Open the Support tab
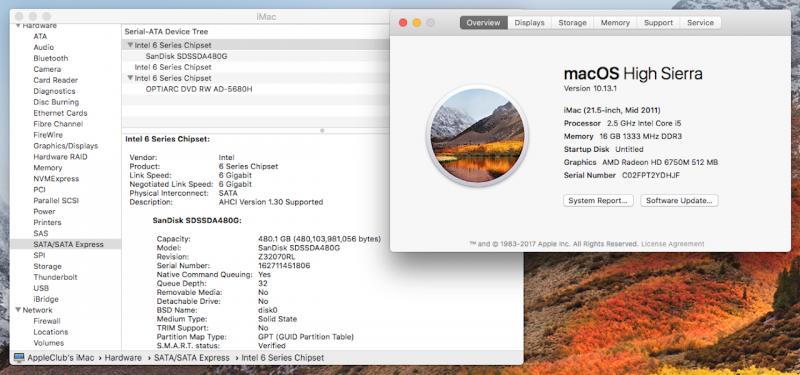The image size is (800, 375). 658,22
